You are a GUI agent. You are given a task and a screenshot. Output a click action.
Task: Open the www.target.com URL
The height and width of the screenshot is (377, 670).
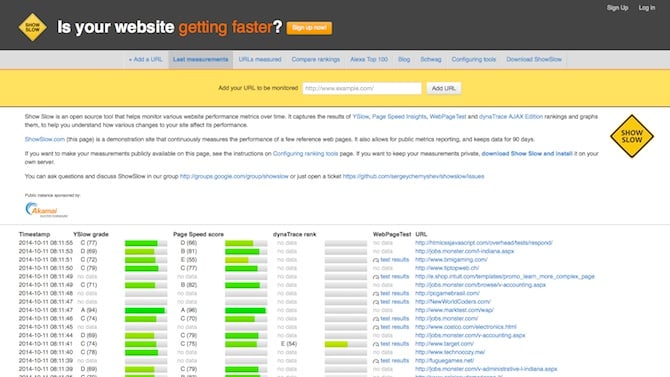click(x=444, y=344)
